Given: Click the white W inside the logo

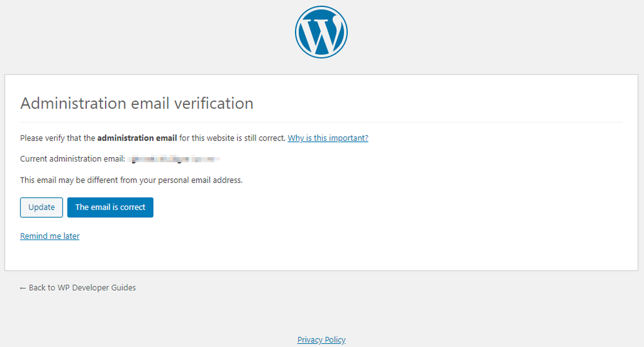Looking at the screenshot, I should point(321,33).
